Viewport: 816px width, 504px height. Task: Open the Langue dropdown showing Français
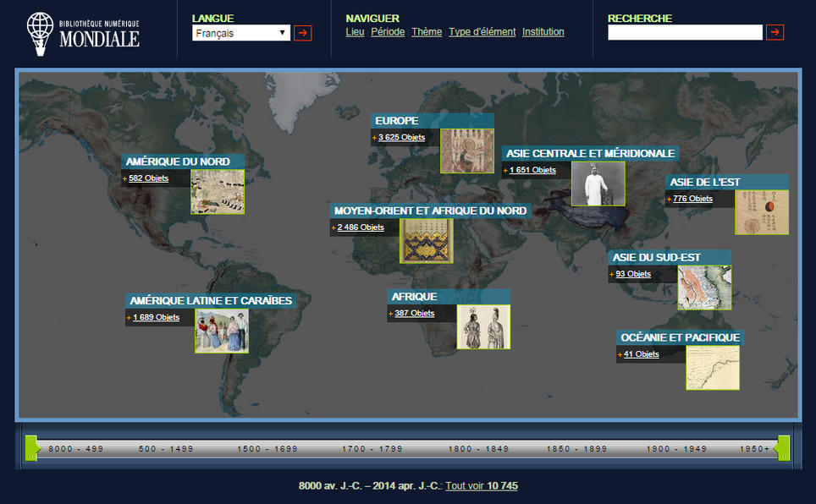(x=240, y=33)
